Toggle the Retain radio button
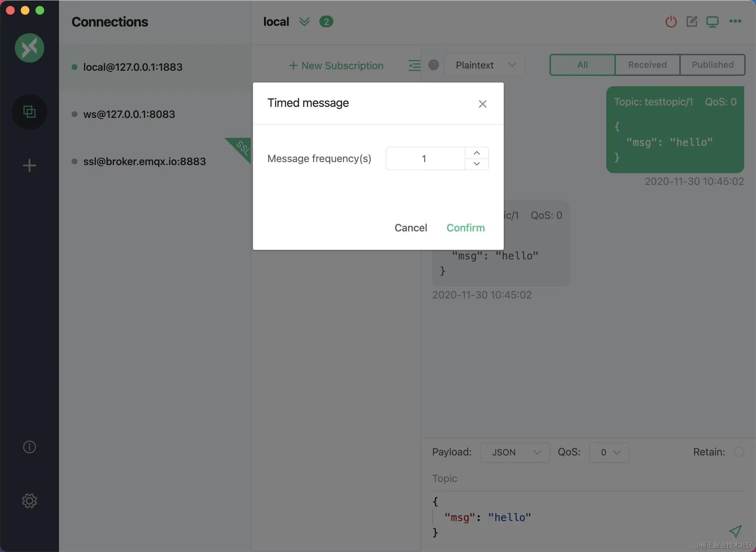Screen dimensions: 756x552 pos(739,452)
